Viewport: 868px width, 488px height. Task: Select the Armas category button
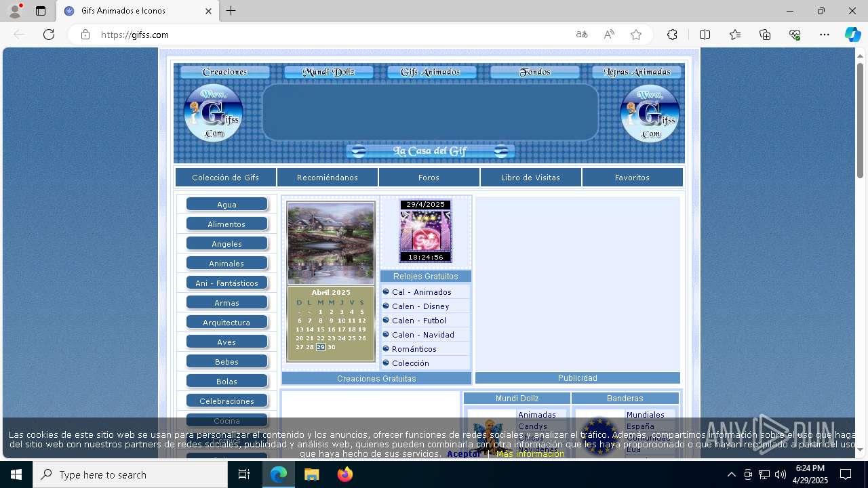coord(226,303)
